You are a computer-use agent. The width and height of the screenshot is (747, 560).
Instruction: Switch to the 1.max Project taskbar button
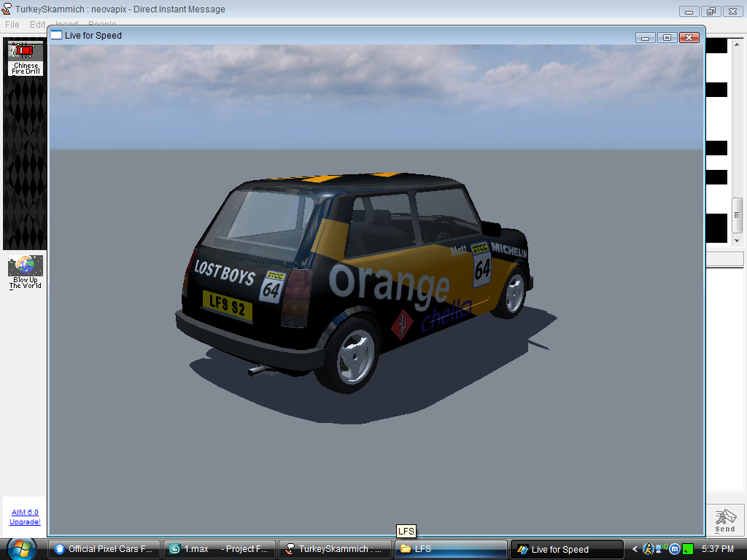point(220,549)
